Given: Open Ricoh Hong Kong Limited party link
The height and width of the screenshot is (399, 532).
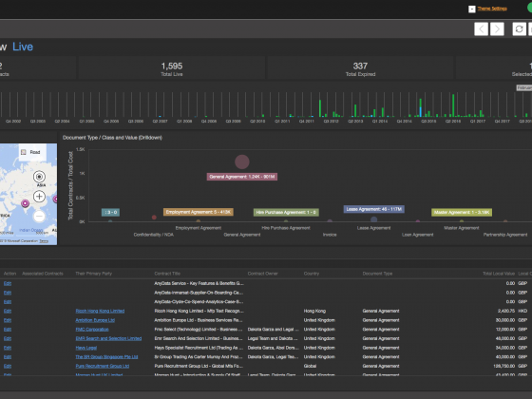Looking at the screenshot, I should 100,311.
